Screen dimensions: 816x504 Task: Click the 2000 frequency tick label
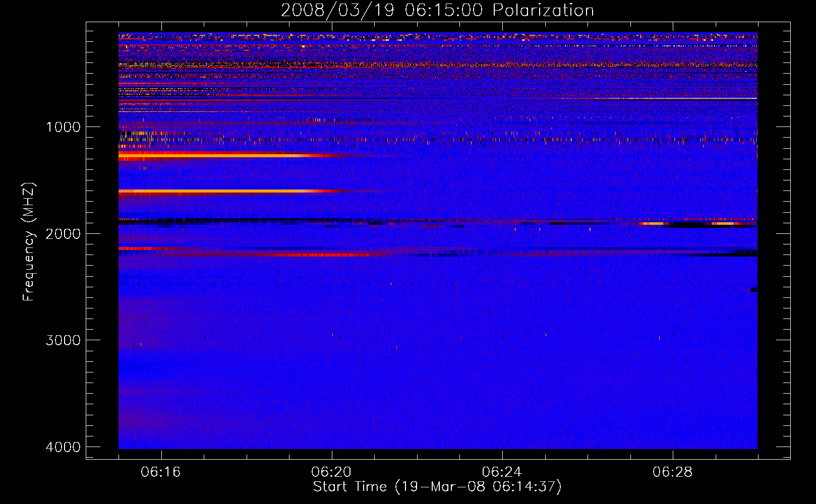63,233
